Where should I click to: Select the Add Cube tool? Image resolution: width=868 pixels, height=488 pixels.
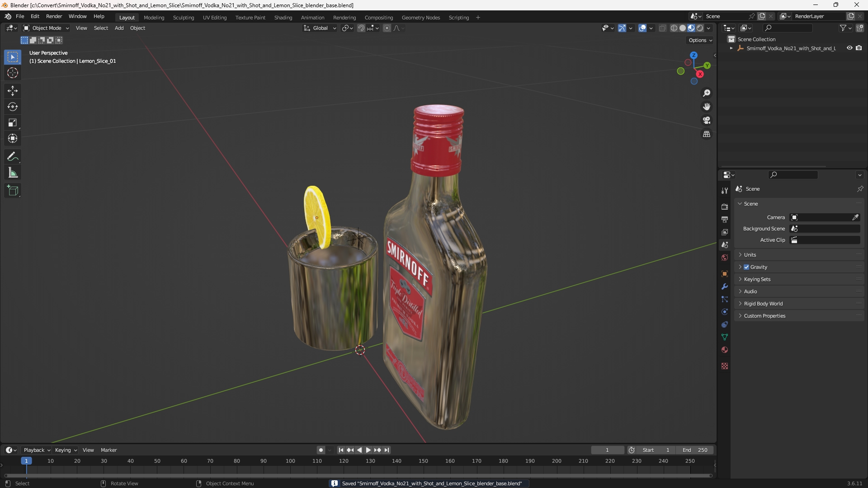click(x=13, y=191)
